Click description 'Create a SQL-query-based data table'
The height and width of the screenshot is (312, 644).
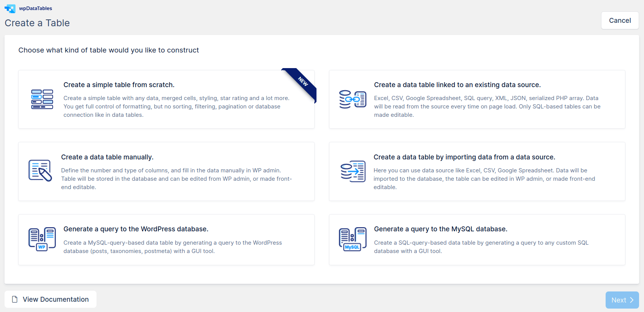(x=481, y=247)
